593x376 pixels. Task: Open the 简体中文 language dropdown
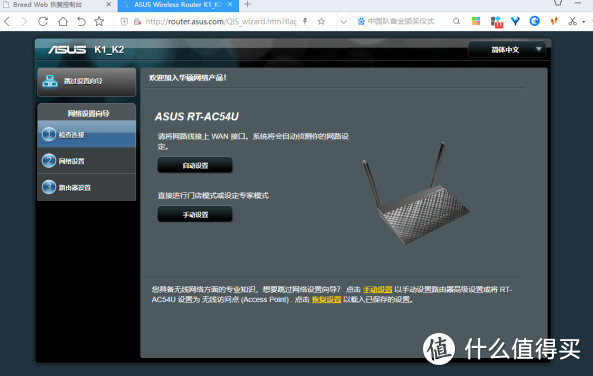click(x=507, y=50)
